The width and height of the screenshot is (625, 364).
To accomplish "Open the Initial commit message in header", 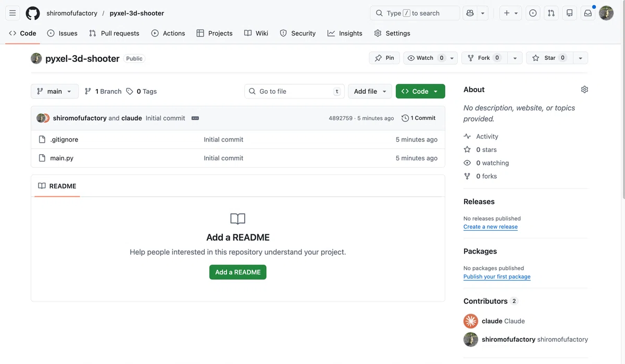I will [x=166, y=118].
